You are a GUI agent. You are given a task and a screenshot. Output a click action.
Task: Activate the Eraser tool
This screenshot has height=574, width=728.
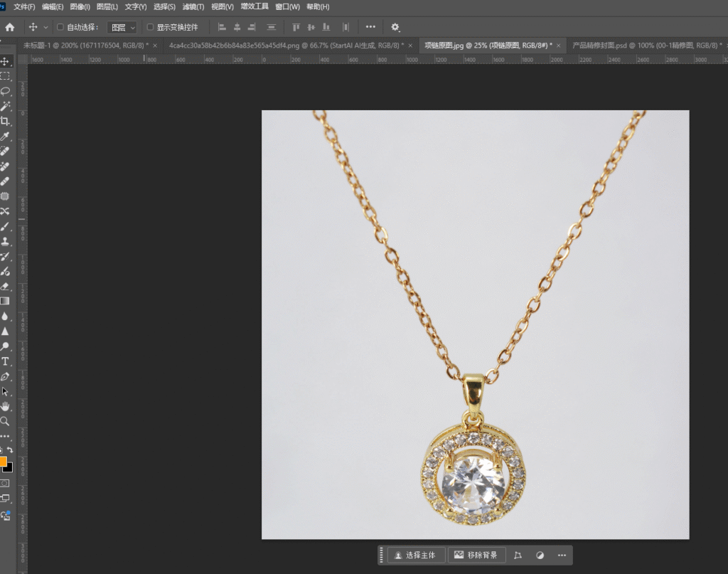[5, 286]
